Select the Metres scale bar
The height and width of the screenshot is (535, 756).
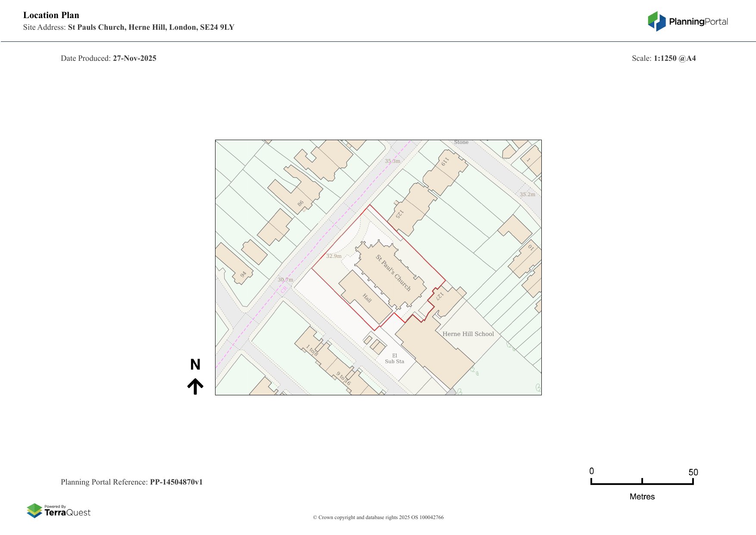tap(642, 484)
